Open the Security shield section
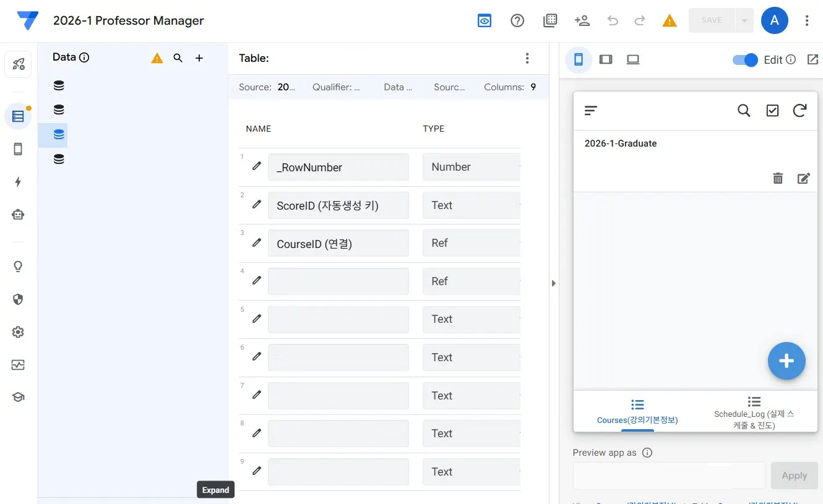The image size is (823, 504). point(18,299)
